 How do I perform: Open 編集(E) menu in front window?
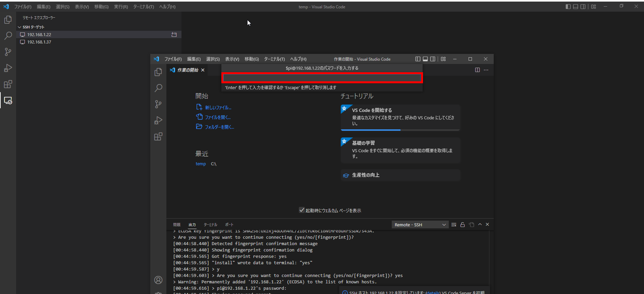point(194,59)
